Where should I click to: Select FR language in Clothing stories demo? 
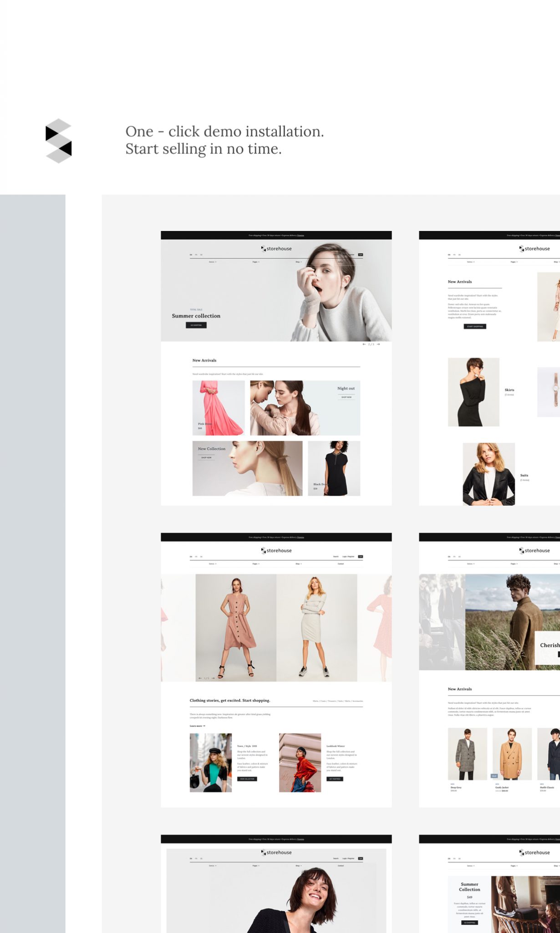(x=196, y=557)
